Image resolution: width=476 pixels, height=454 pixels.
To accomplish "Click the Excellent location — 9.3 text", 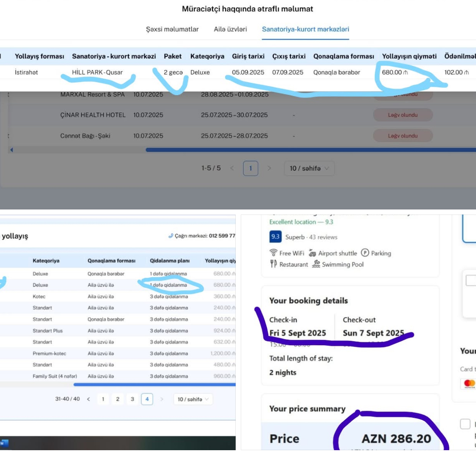I will 301,222.
